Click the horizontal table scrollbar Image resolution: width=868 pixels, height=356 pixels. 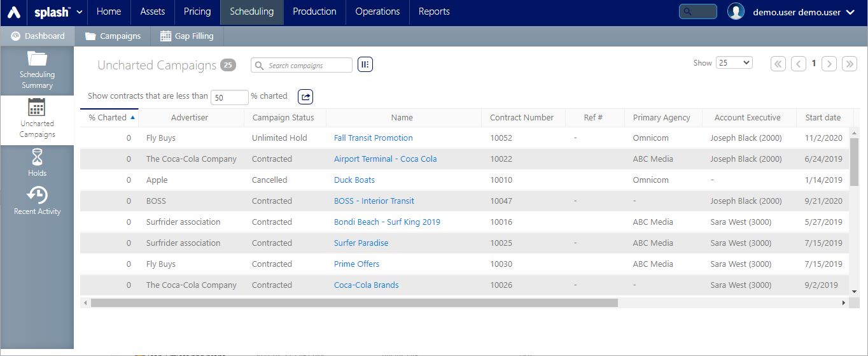[354, 303]
